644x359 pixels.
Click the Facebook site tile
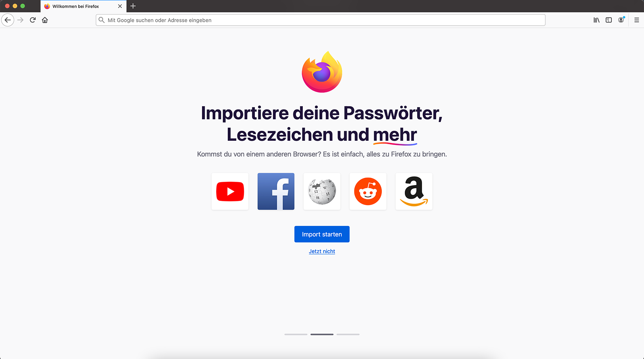tap(276, 191)
